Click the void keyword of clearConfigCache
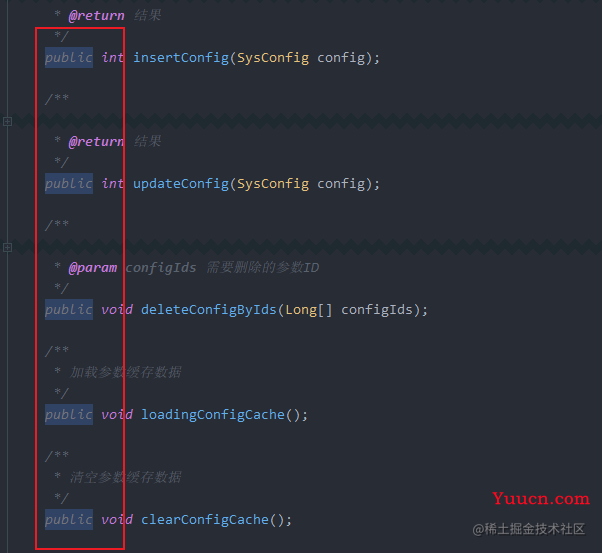 (117, 520)
